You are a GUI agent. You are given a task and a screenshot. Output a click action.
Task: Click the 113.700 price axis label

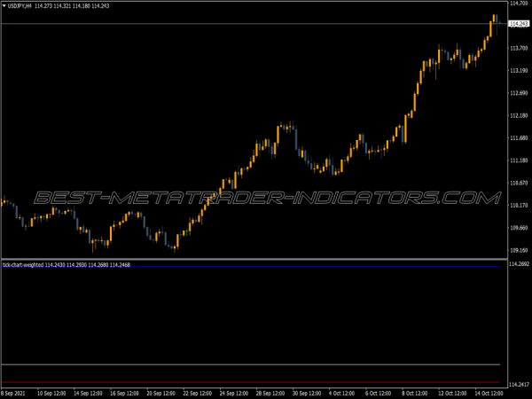(519, 48)
